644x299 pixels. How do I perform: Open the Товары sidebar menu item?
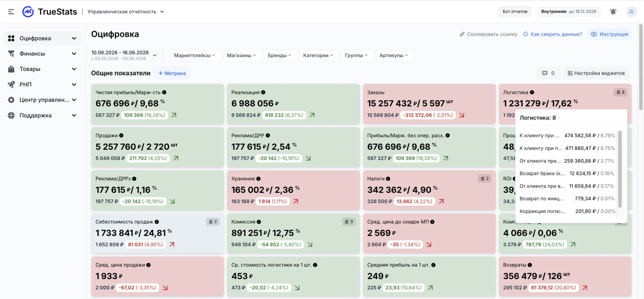click(43, 69)
